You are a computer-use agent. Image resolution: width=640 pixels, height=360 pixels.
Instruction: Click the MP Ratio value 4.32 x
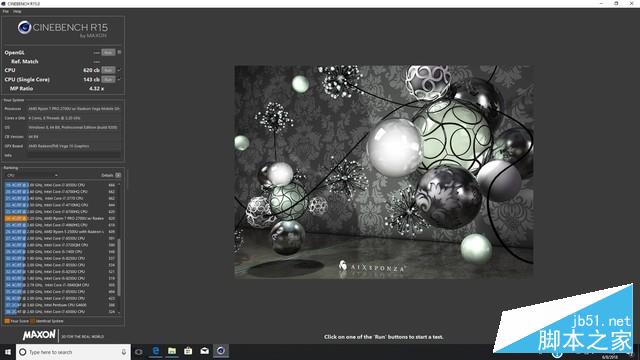(x=97, y=88)
